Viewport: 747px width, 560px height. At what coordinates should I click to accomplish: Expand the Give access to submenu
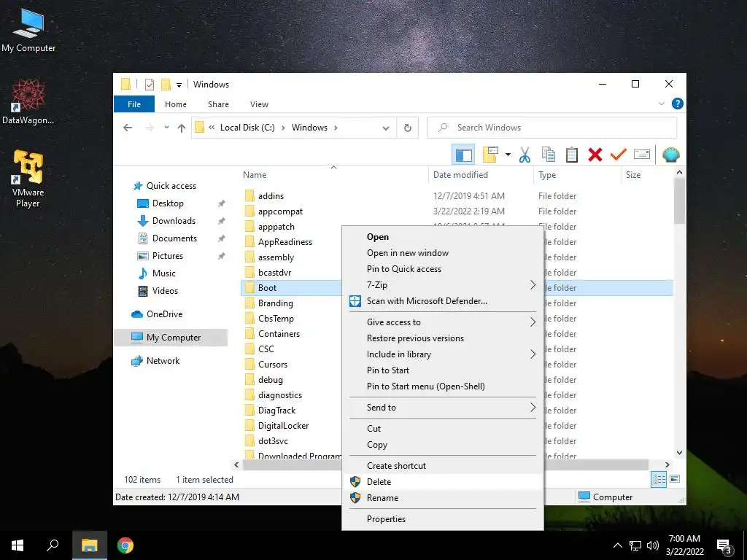[442, 322]
